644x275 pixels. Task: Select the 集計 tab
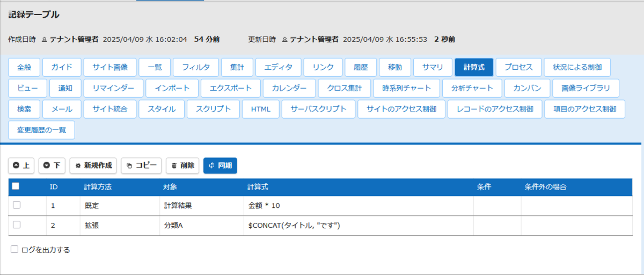(237, 67)
